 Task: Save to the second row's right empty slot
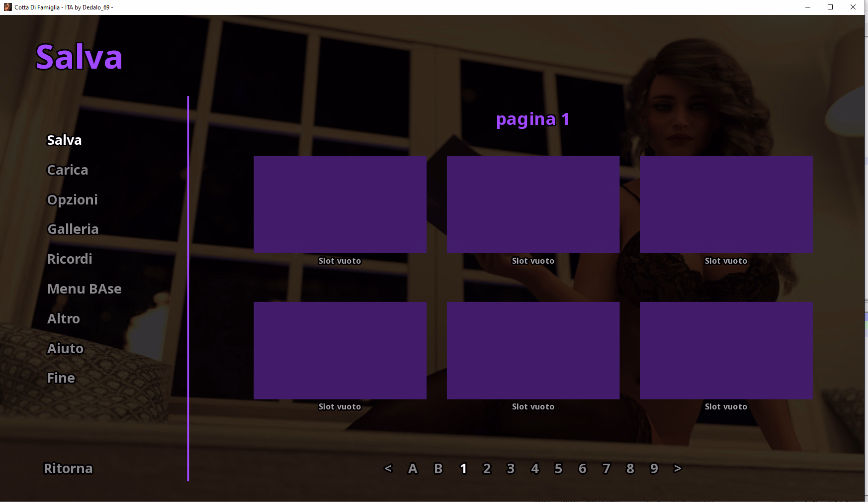726,357
